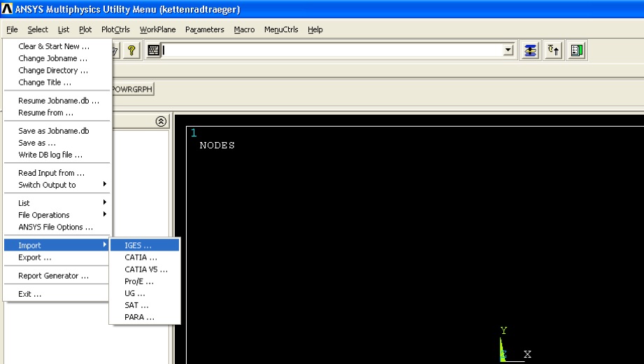
Task: Open the command input history dropdown
Action: (x=508, y=50)
